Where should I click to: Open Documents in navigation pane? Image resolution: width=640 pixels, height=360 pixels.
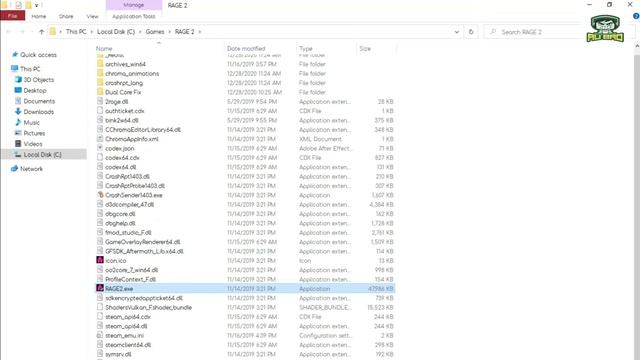click(x=39, y=101)
